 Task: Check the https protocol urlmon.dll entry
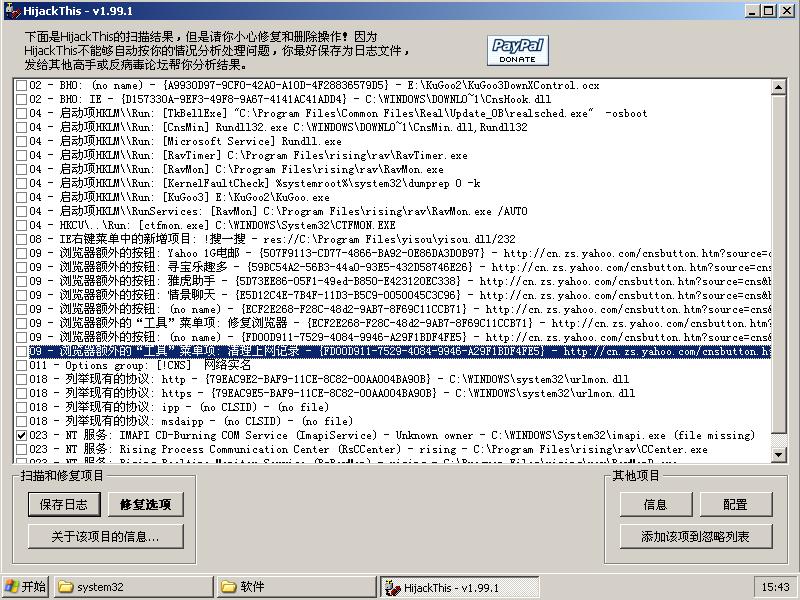coord(21,393)
